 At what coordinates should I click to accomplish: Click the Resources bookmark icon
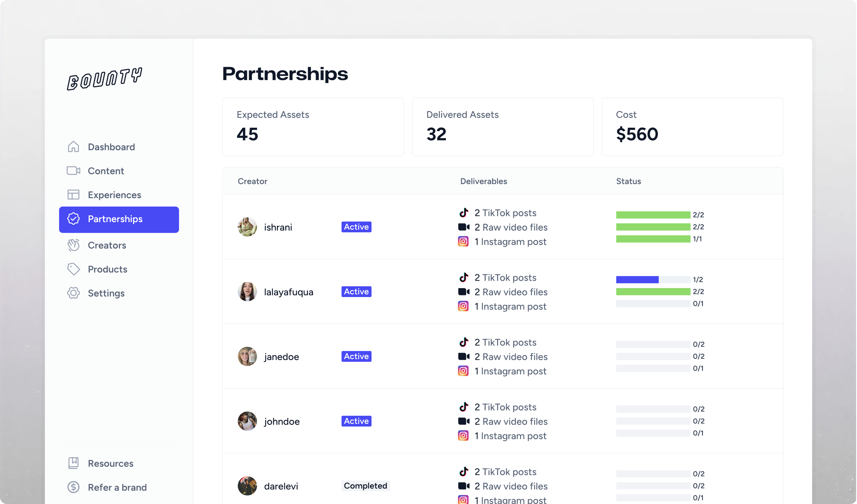click(73, 463)
